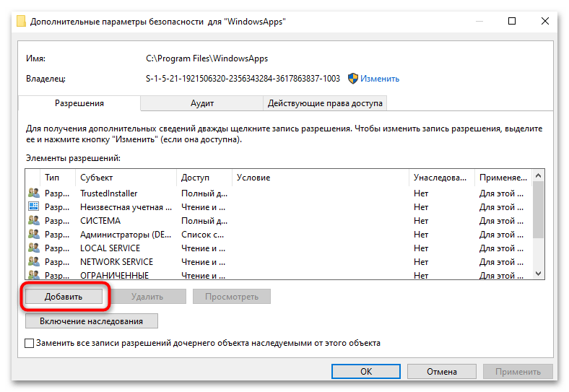Click the Изменить owner link
The width and height of the screenshot is (569, 392).
380,79
